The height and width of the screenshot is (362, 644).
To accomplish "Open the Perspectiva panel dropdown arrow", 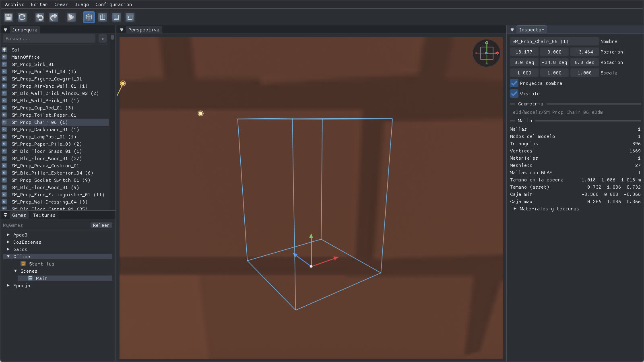I will point(122,30).
